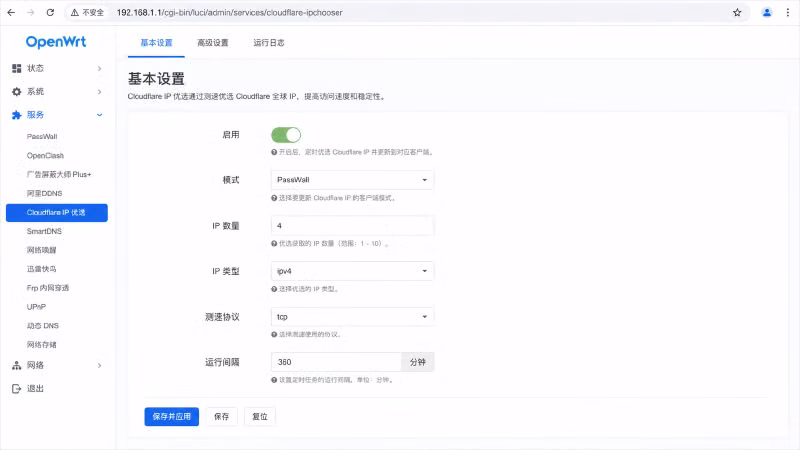
Task: Click the 复位 button
Action: [x=260, y=417]
